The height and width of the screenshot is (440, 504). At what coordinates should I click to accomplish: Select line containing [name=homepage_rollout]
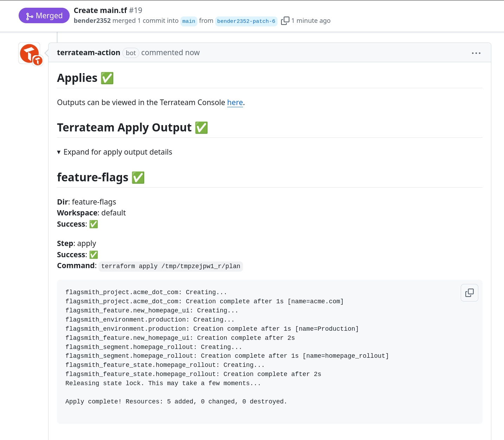pos(227,356)
